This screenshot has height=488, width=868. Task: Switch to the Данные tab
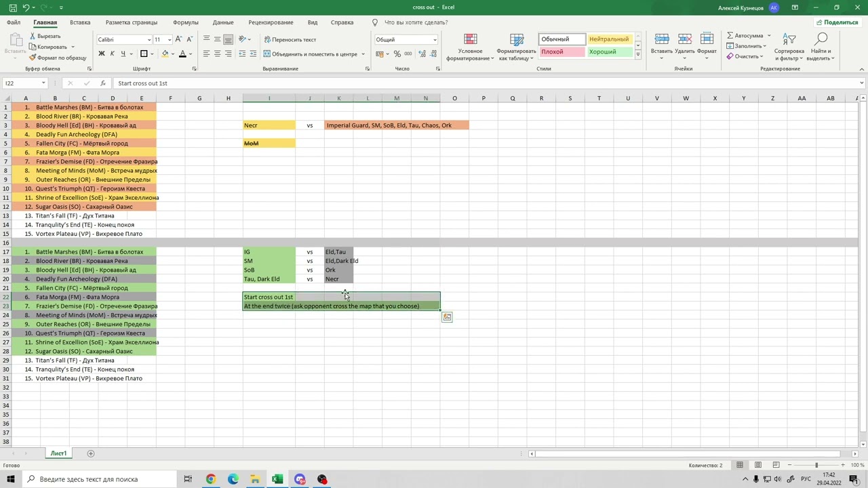click(223, 22)
